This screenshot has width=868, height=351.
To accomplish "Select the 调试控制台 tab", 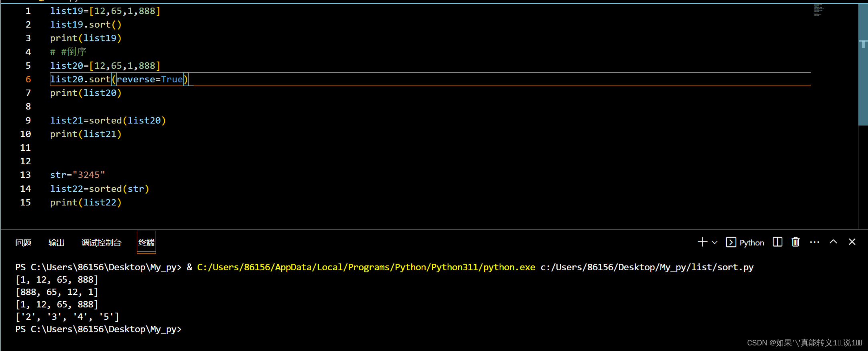I will (101, 243).
